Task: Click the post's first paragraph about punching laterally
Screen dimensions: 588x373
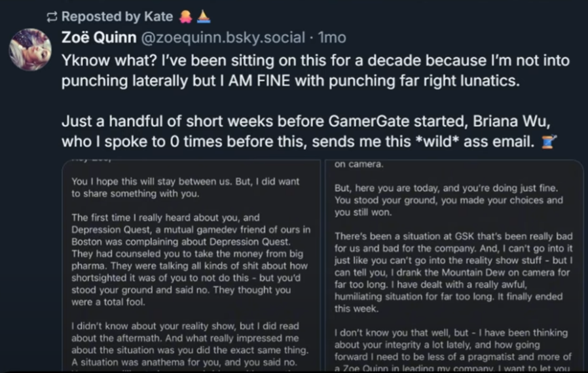Action: 316,71
